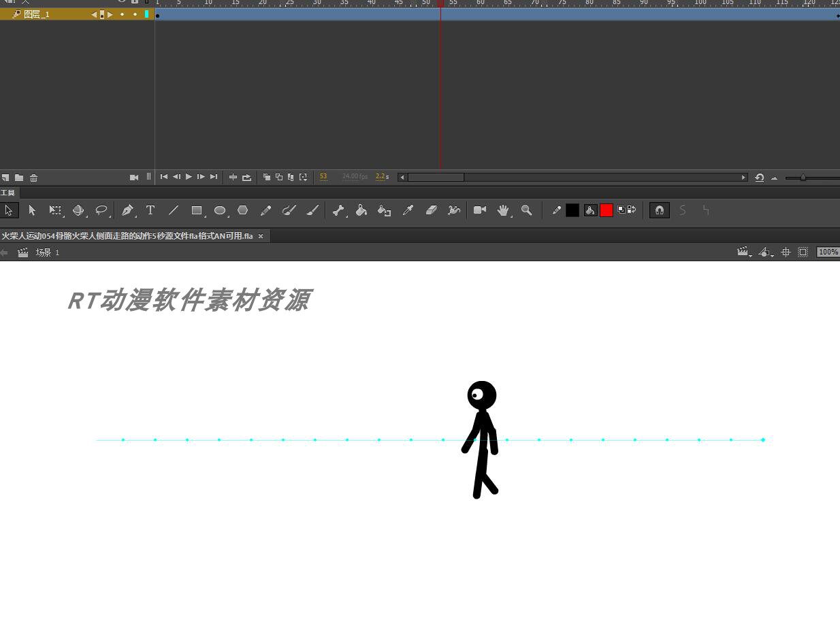
Task: Switch to the 场景 1 breadcrumb
Action: coord(45,252)
